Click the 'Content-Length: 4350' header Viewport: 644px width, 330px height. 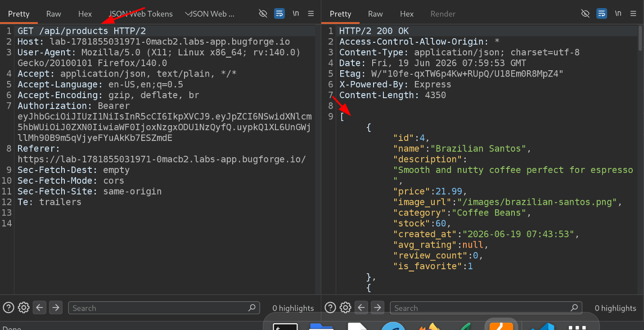(392, 95)
